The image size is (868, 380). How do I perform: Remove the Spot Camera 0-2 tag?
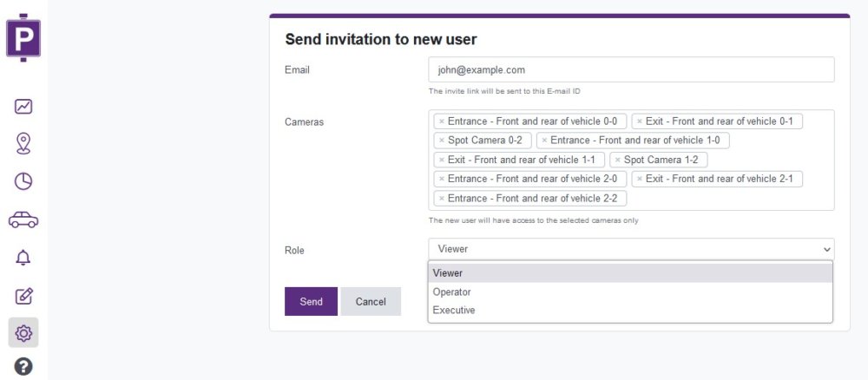pyautogui.click(x=442, y=141)
